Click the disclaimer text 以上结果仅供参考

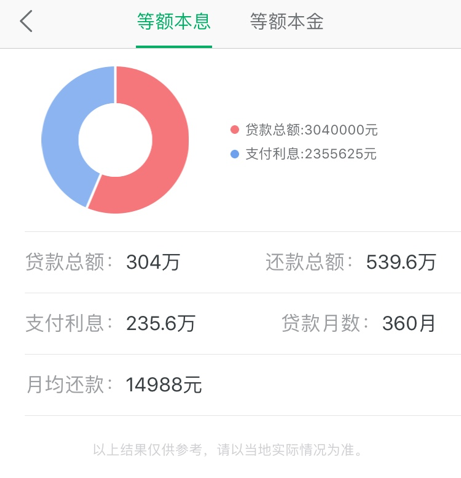[x=147, y=450]
